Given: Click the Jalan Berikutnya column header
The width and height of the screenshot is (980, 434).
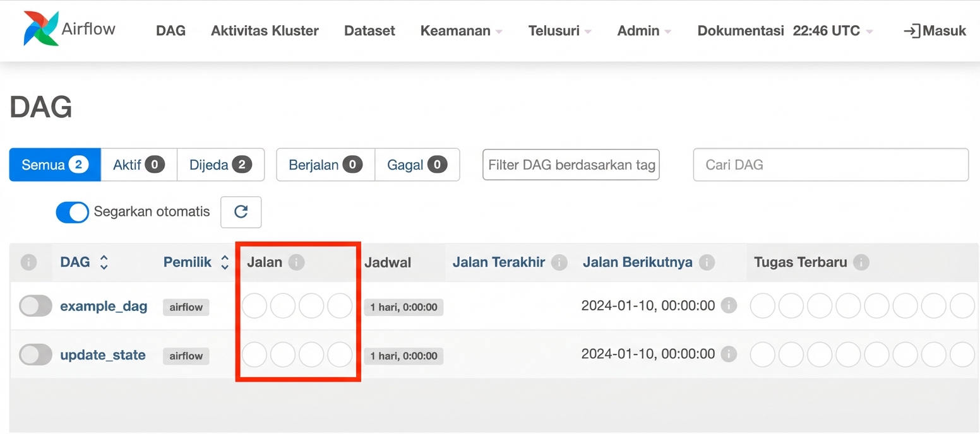Looking at the screenshot, I should pyautogui.click(x=637, y=262).
